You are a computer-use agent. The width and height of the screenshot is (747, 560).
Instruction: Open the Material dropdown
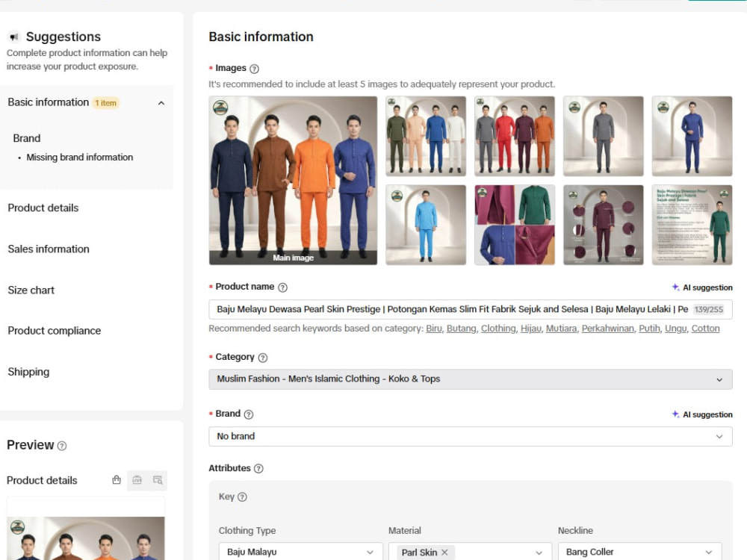pyautogui.click(x=470, y=552)
